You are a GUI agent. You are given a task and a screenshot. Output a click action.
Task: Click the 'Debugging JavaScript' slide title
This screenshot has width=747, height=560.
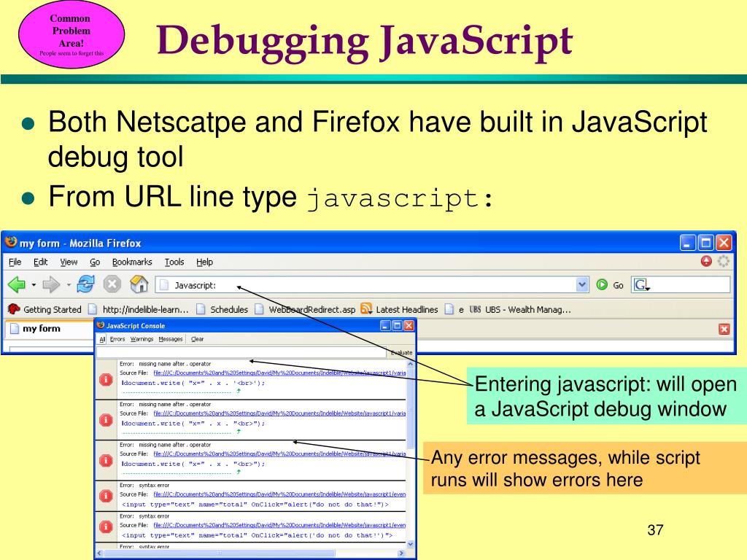365,42
